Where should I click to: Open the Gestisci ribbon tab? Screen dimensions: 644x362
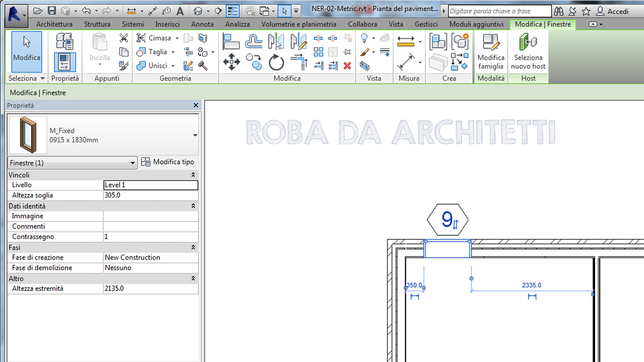426,24
